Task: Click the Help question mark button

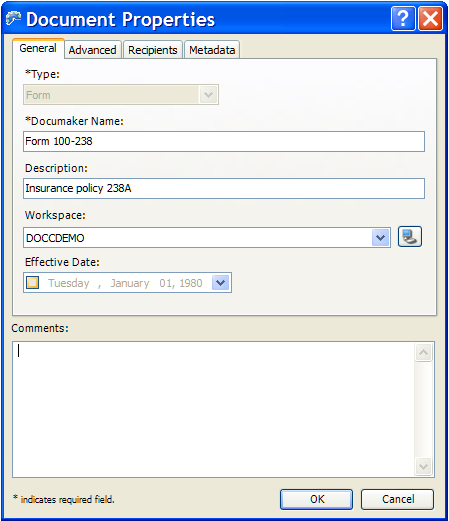Action: [x=403, y=18]
